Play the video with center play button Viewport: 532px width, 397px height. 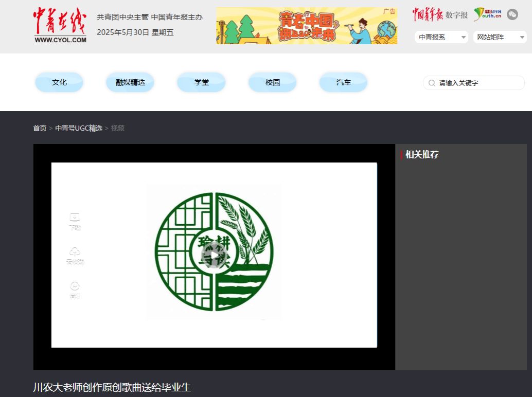tap(214, 255)
